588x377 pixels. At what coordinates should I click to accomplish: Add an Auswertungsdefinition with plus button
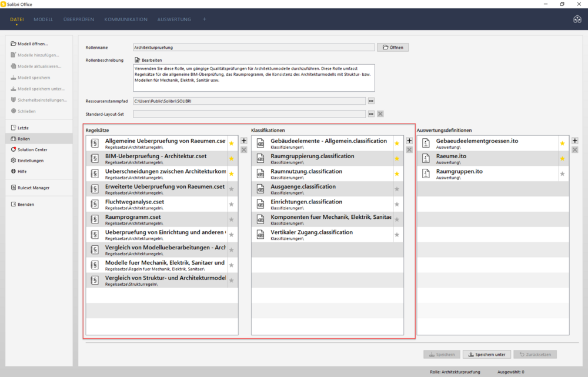(x=575, y=141)
